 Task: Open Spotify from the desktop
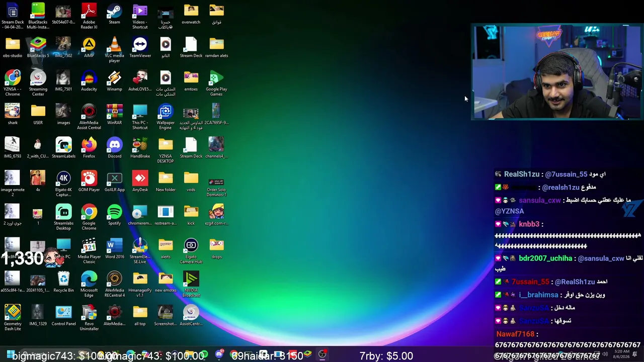pos(114,215)
